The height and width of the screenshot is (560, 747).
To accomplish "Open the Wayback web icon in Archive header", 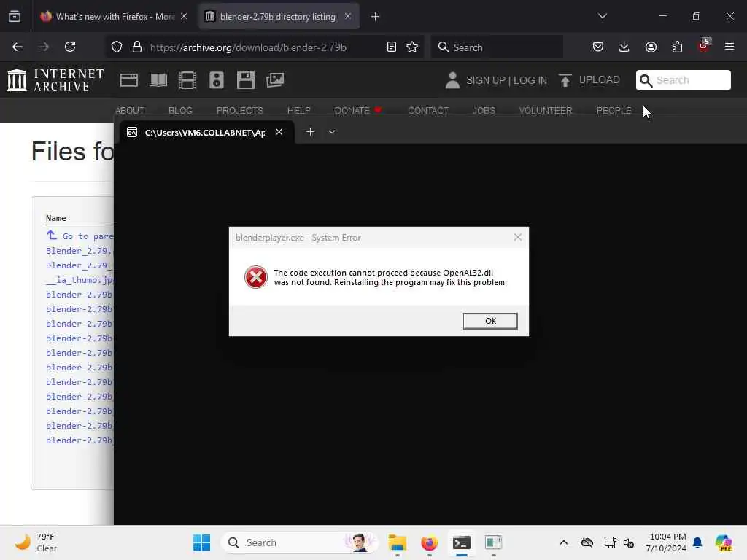I will 128,80.
